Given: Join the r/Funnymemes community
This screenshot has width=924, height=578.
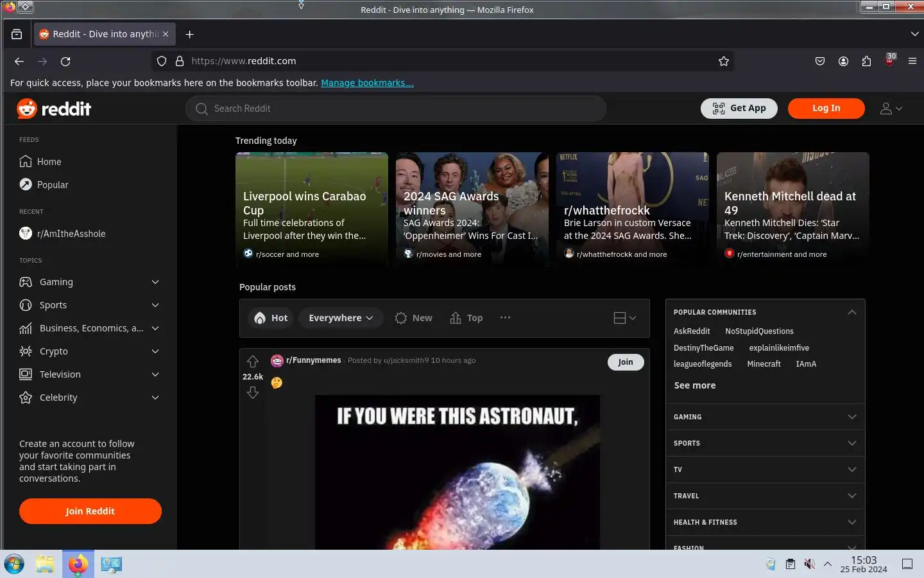Looking at the screenshot, I should click(x=626, y=362).
